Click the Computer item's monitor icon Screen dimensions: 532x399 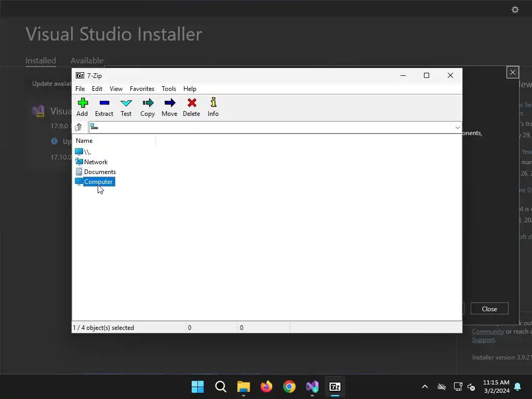tap(79, 181)
